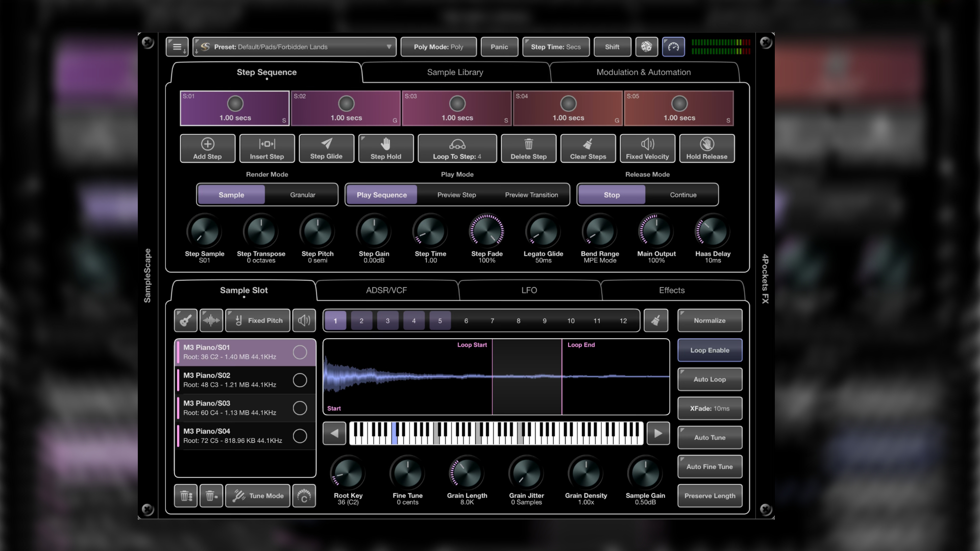980x551 pixels.
Task: Click the dice randomize icon in the top bar
Action: 646,46
